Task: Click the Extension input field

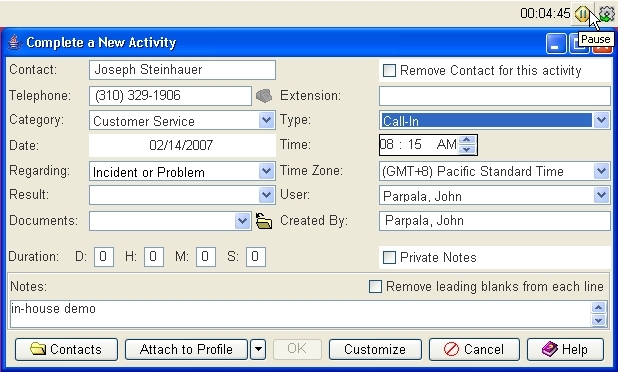Action: 495,96
